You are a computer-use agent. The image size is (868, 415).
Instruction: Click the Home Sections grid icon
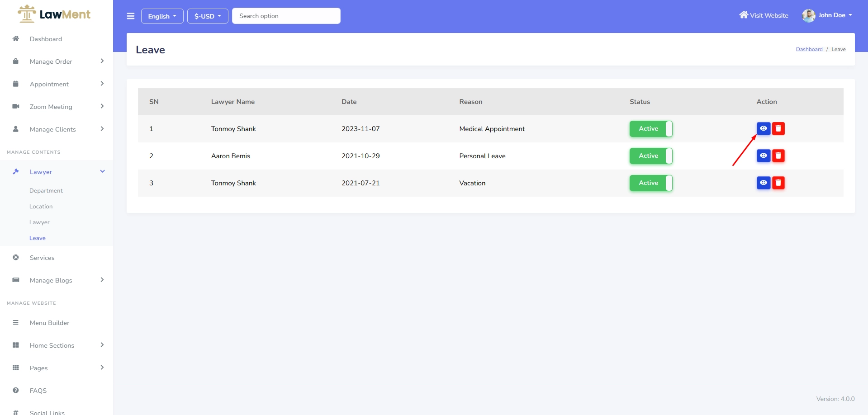click(16, 345)
